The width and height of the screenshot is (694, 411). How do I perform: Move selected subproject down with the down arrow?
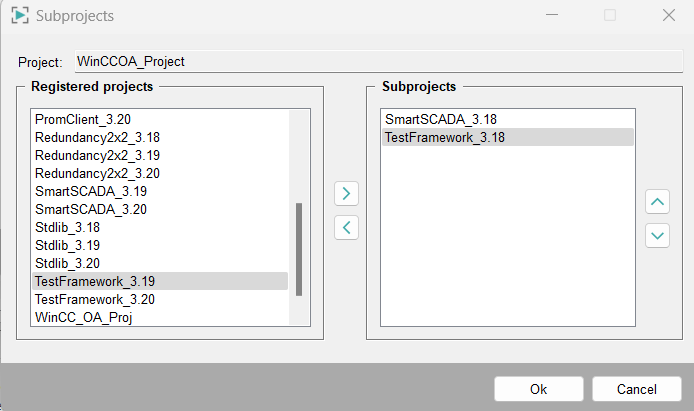coord(657,236)
